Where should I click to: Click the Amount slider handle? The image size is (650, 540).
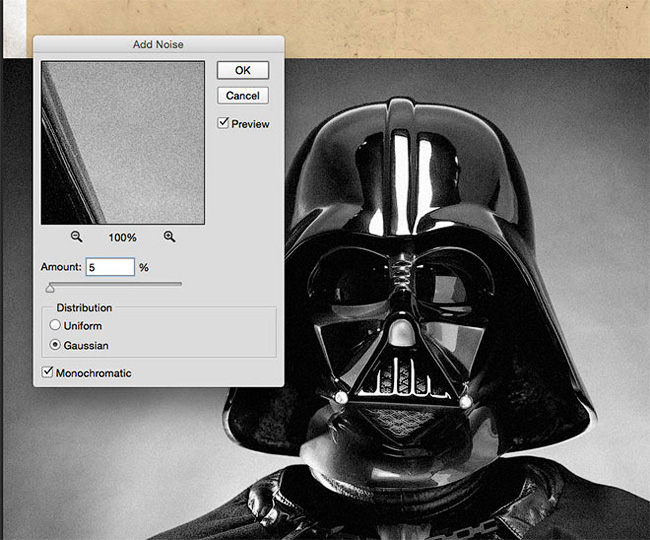[x=50, y=287]
